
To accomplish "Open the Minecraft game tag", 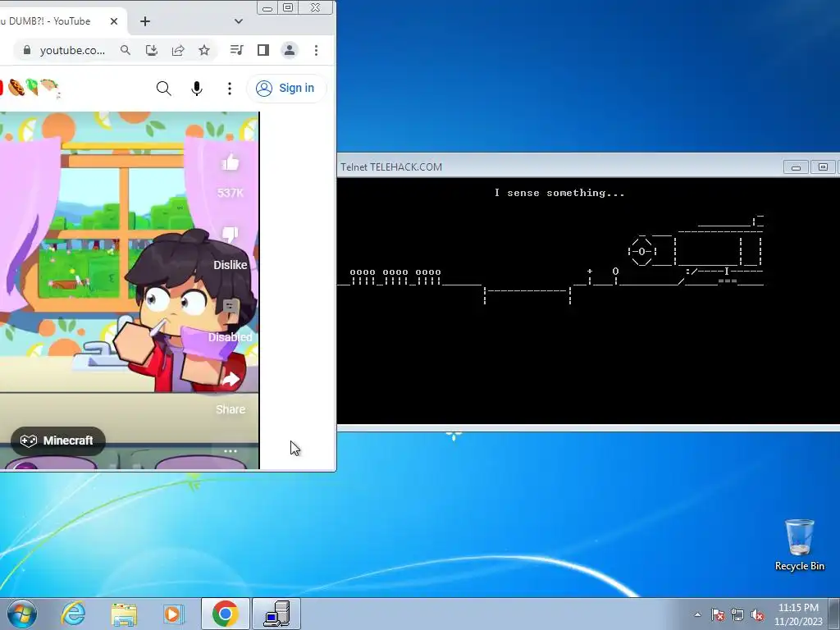I will click(58, 441).
